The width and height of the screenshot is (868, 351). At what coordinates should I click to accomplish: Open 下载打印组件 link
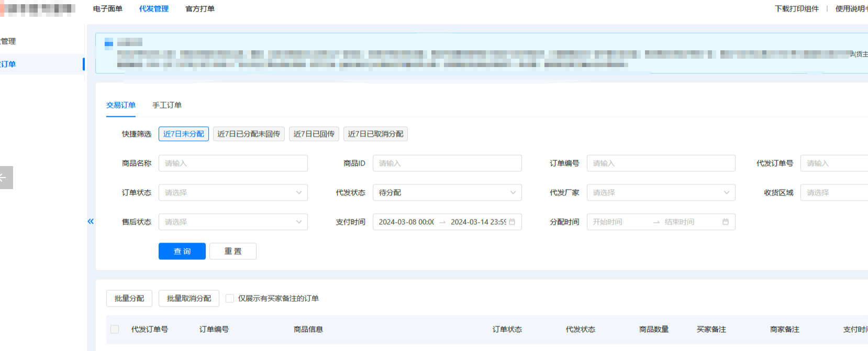coord(797,9)
